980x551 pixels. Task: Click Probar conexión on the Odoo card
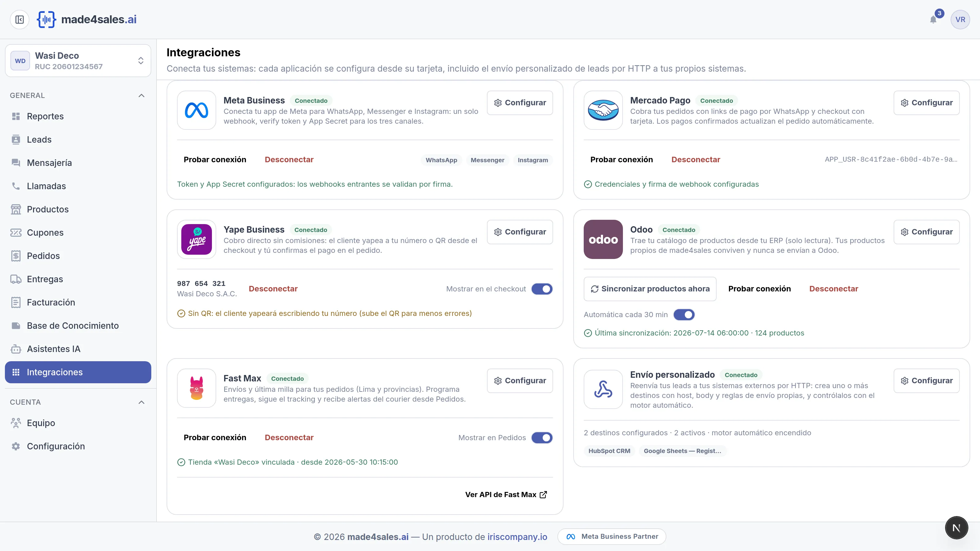[759, 289]
